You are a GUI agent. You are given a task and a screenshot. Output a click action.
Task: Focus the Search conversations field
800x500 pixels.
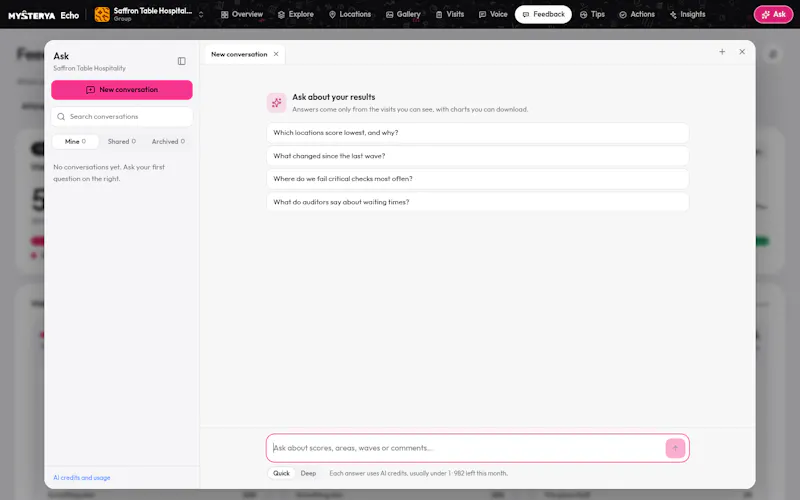tap(122, 117)
